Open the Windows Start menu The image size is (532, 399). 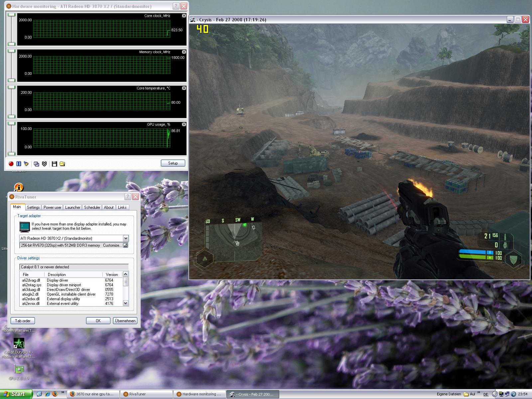click(x=16, y=394)
